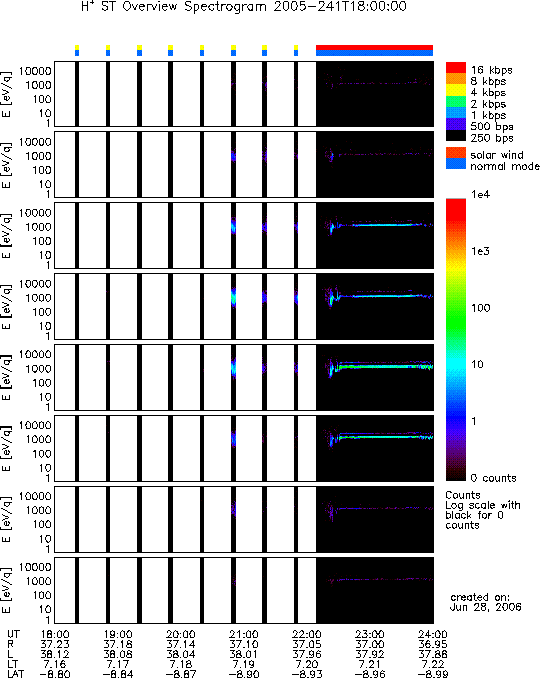Click the '0 counts' color bar label
Screen dimensions: 540x678
(493, 478)
